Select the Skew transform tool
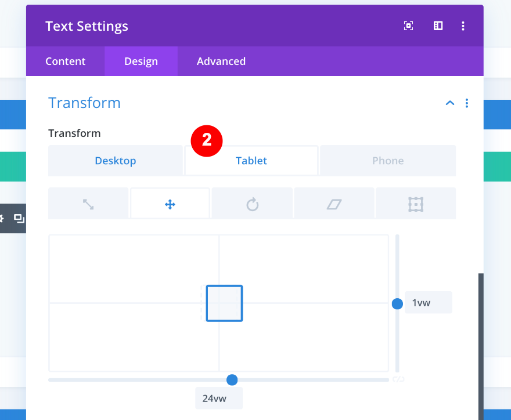Viewport: 511px width, 420px height. (x=334, y=203)
